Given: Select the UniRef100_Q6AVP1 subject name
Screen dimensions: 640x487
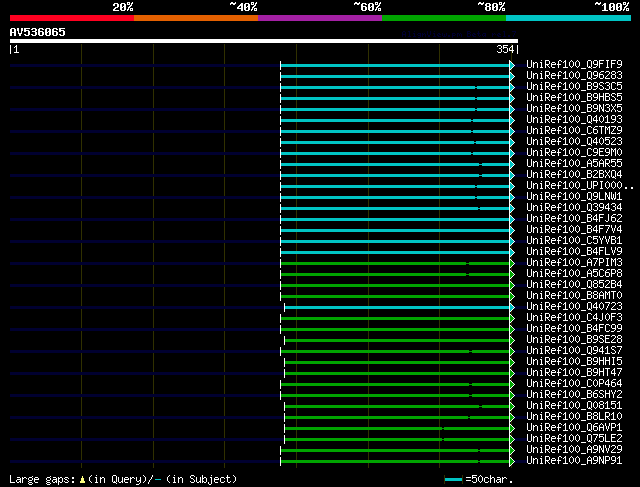Looking at the screenshot, I should point(574,428).
